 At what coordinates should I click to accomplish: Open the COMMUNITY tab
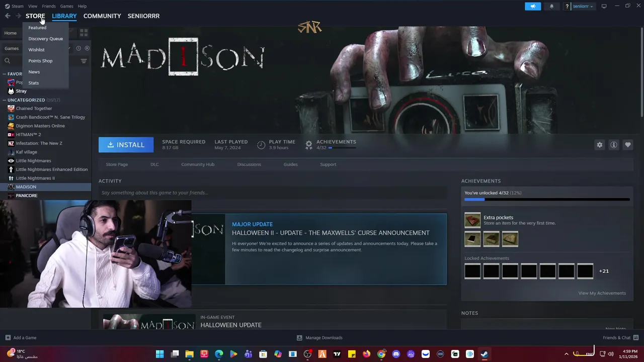tap(102, 16)
